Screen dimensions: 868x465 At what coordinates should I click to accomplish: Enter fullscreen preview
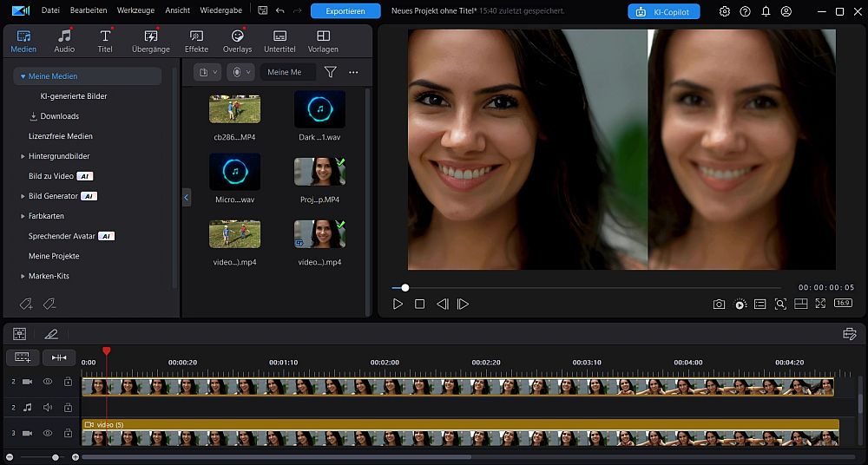[820, 304]
